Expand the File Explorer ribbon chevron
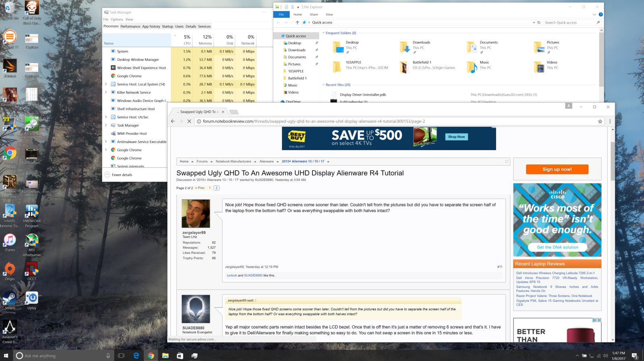 [x=594, y=14]
